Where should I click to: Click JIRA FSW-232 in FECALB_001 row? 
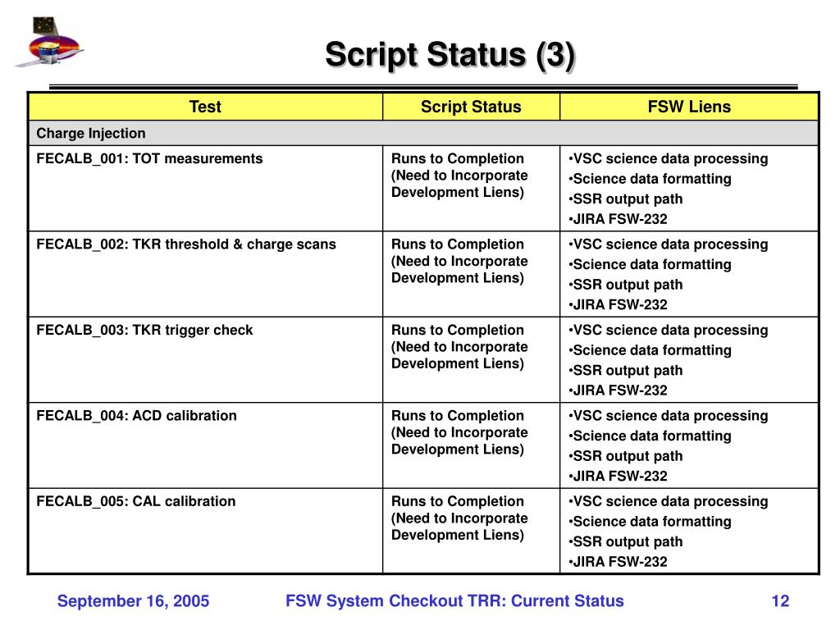point(619,219)
